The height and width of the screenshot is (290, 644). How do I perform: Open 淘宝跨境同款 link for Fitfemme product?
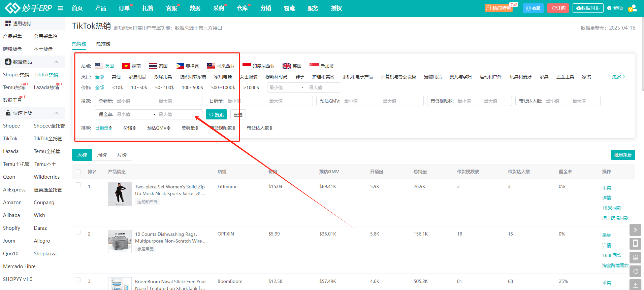click(615, 218)
